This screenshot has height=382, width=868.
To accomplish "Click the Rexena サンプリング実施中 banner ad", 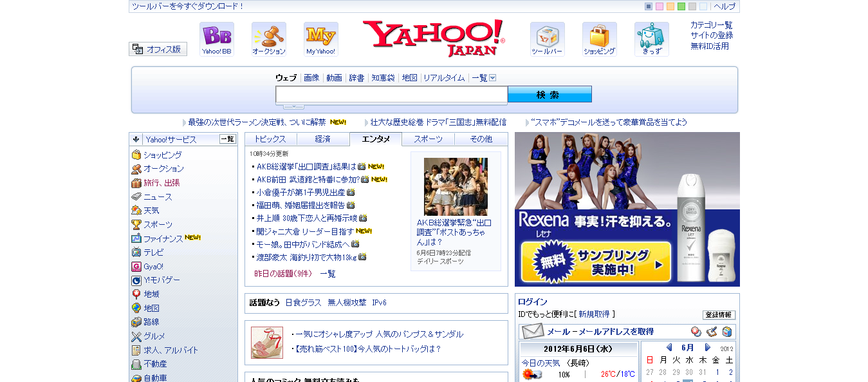I will pyautogui.click(x=627, y=209).
